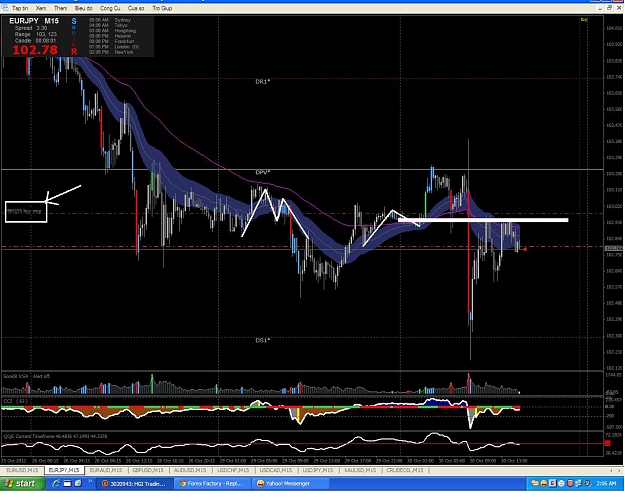The width and height of the screenshot is (625, 500).
Task: Open the Bieu do menu
Action: tap(84, 8)
